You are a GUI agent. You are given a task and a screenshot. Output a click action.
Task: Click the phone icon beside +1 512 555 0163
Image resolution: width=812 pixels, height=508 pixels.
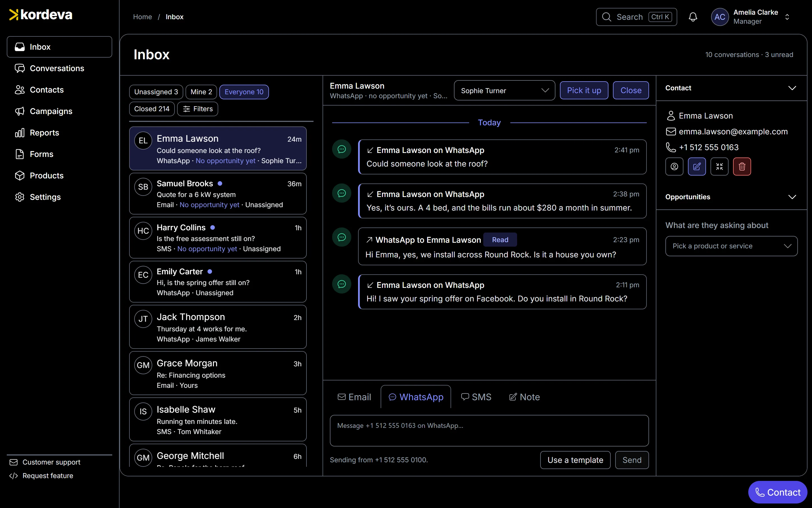(x=671, y=147)
